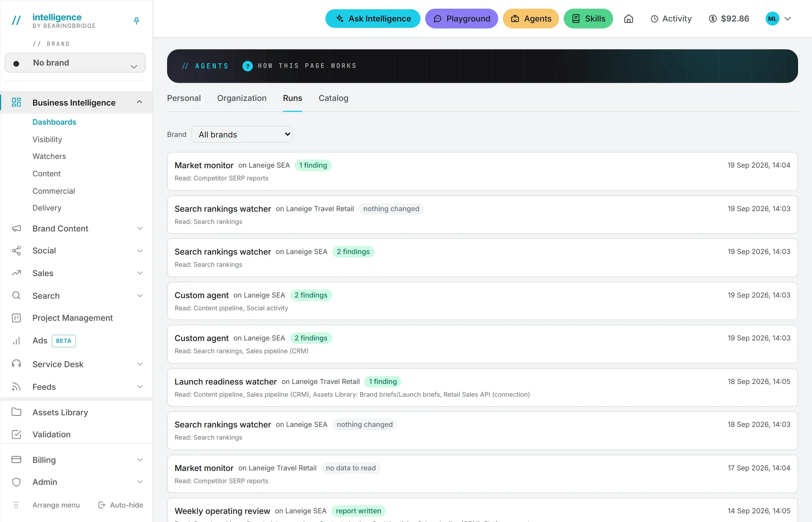The width and height of the screenshot is (812, 522).
Task: Click the help question-mark icon
Action: click(x=247, y=66)
